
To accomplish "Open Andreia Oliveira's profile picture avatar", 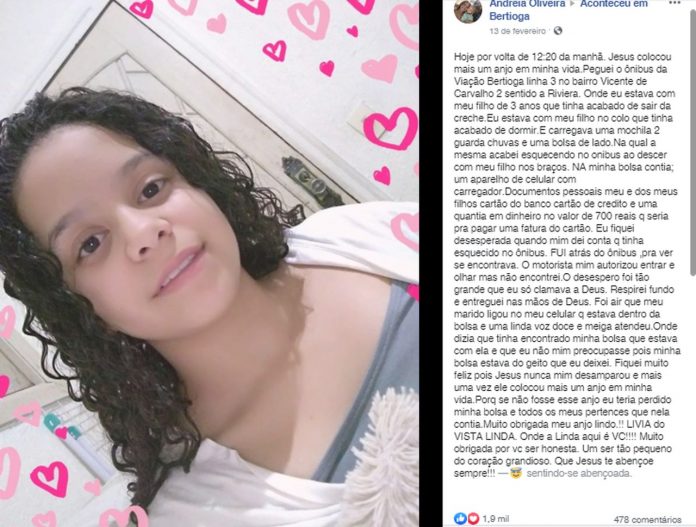I will coord(468,10).
